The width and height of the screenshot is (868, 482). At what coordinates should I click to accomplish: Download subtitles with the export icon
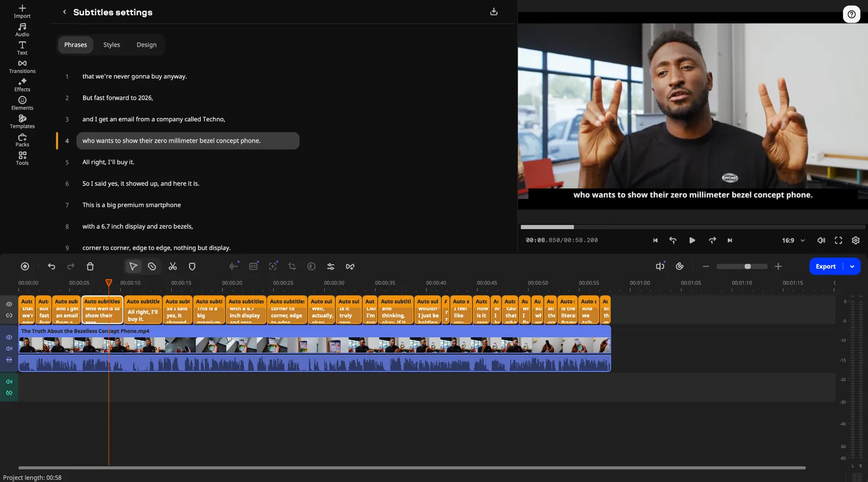(x=494, y=12)
